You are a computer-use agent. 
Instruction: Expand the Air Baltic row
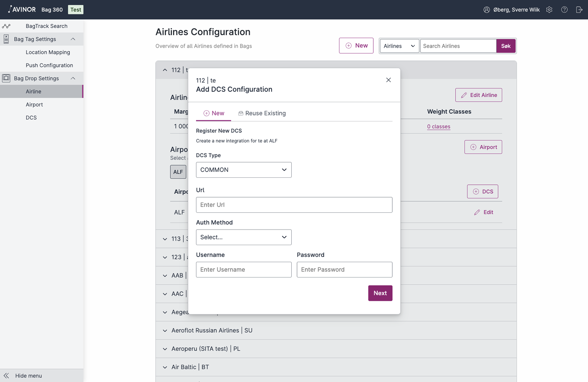(165, 367)
